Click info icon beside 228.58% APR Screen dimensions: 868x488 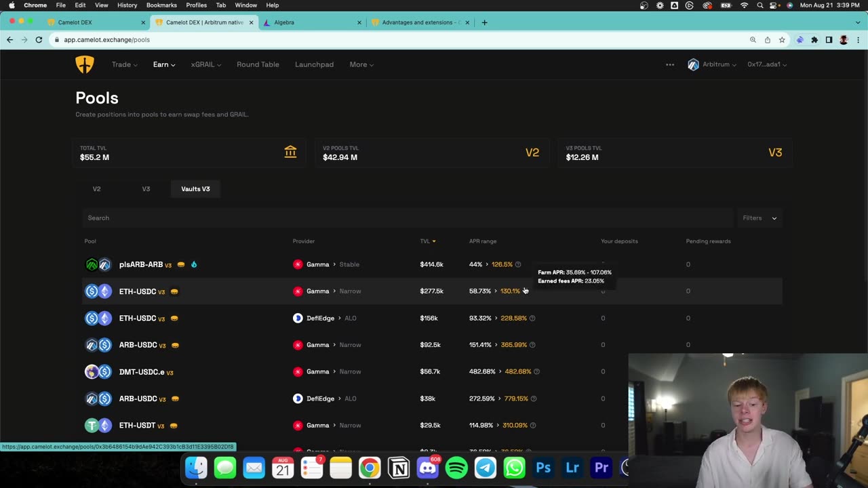[532, 318]
